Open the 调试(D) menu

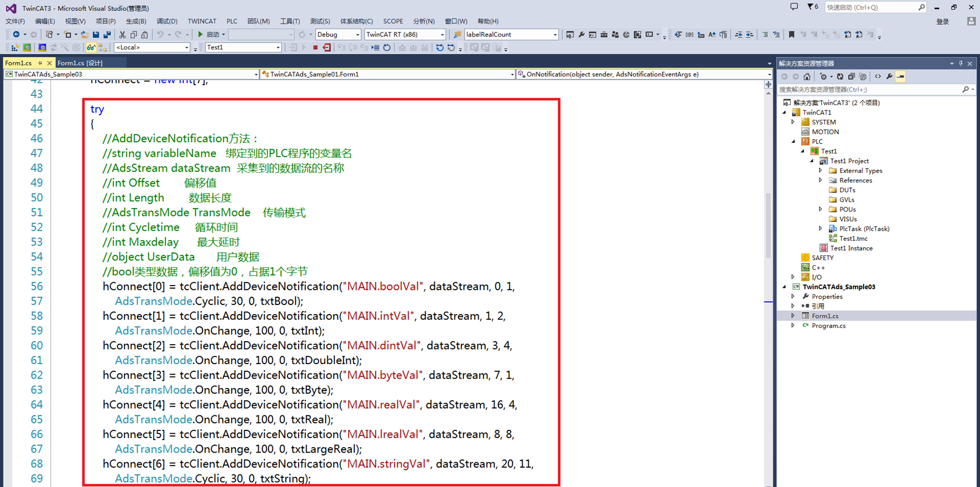167,22
